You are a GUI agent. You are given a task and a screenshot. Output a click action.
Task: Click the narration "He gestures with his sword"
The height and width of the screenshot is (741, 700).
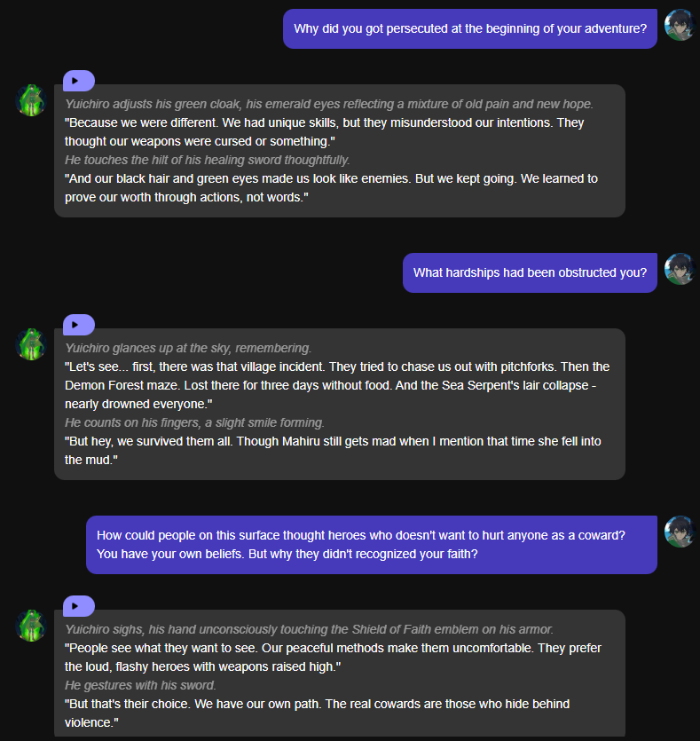[x=140, y=685]
